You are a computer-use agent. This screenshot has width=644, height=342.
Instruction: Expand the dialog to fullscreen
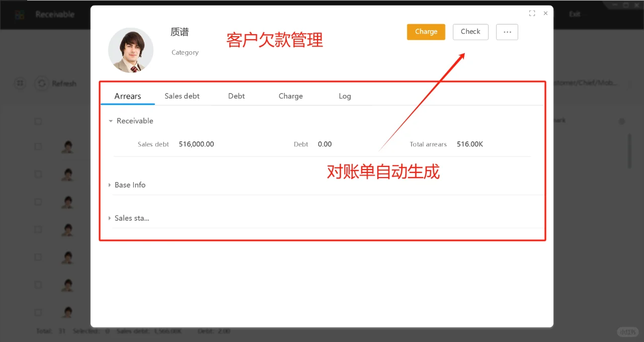tap(532, 13)
